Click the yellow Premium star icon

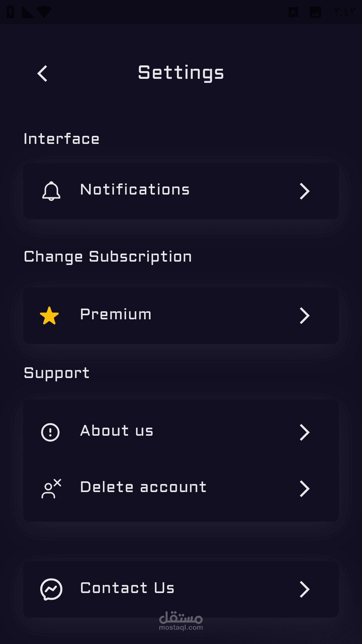49,316
